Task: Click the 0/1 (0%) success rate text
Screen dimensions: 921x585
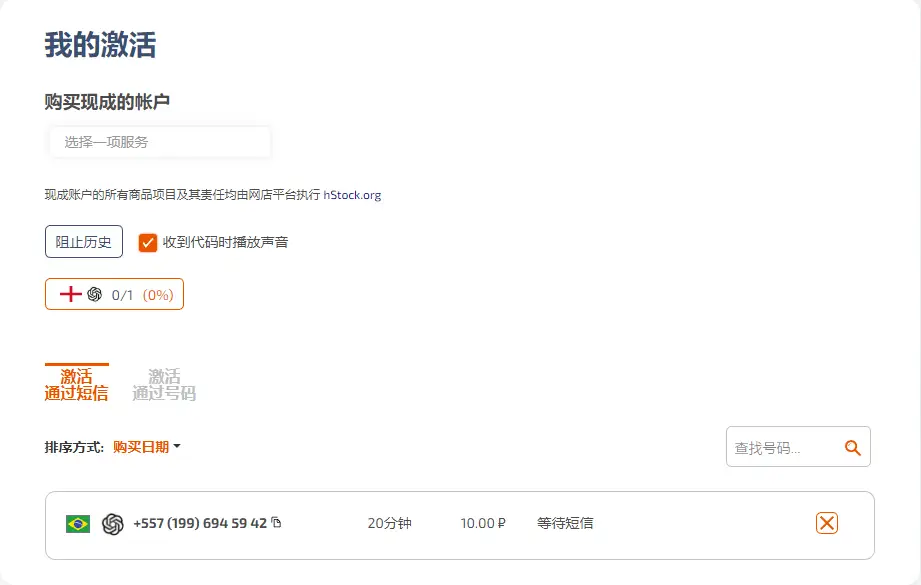Action: pyautogui.click(x=142, y=295)
